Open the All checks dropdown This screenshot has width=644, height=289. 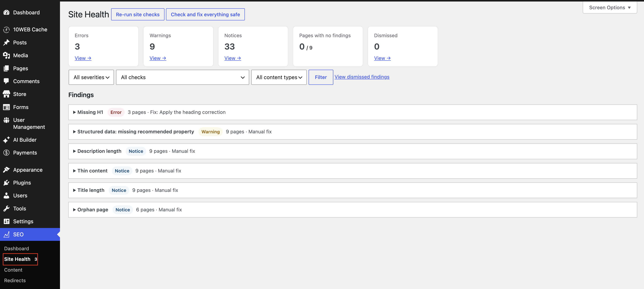pos(182,77)
